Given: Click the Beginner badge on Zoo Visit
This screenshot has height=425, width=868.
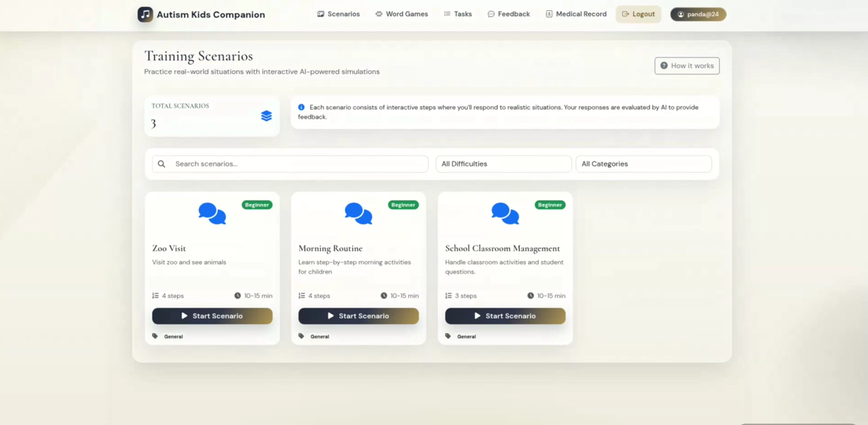Looking at the screenshot, I should (x=257, y=205).
